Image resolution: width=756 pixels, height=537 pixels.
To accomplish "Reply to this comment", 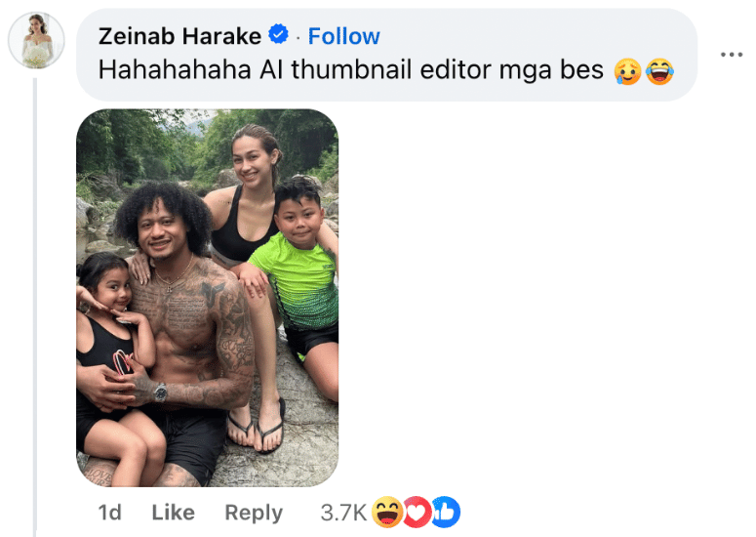I will coord(254,513).
